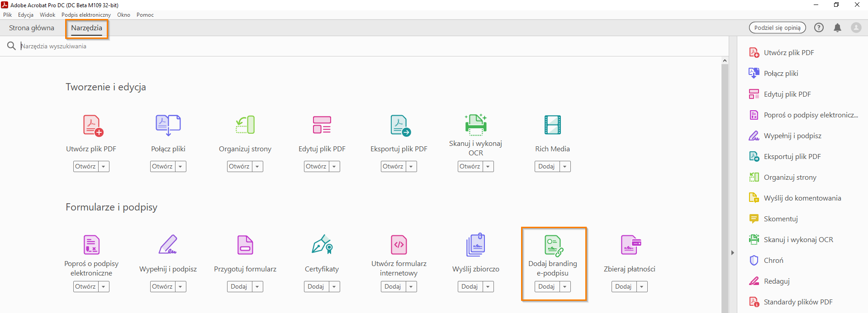Open dropdown arrow under Edytuj plik PDF

click(x=334, y=167)
